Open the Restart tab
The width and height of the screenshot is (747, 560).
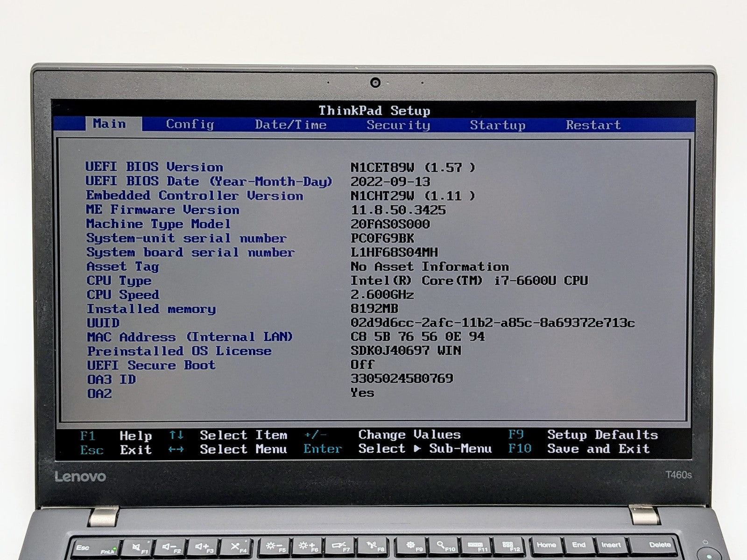click(593, 125)
